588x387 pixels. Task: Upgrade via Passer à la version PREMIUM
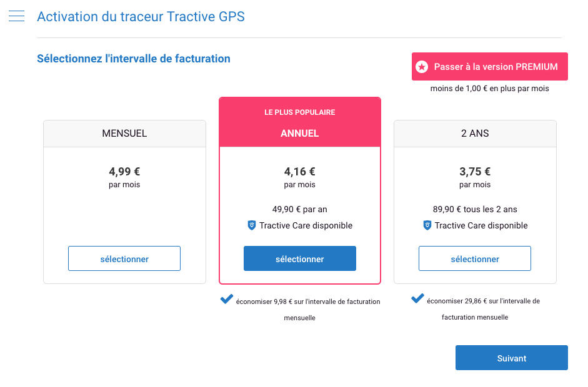click(490, 67)
